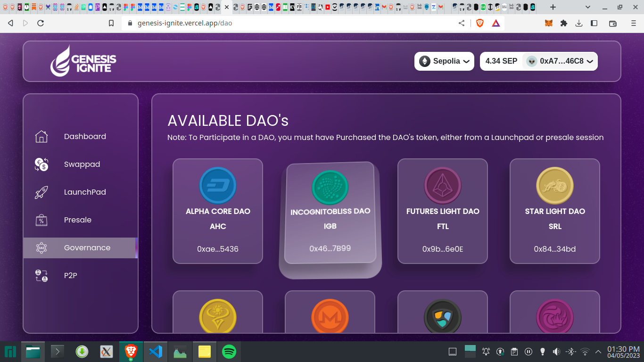Image resolution: width=644 pixels, height=362 pixels.
Task: Click the 4.34 SEP balance button
Action: (x=501, y=61)
